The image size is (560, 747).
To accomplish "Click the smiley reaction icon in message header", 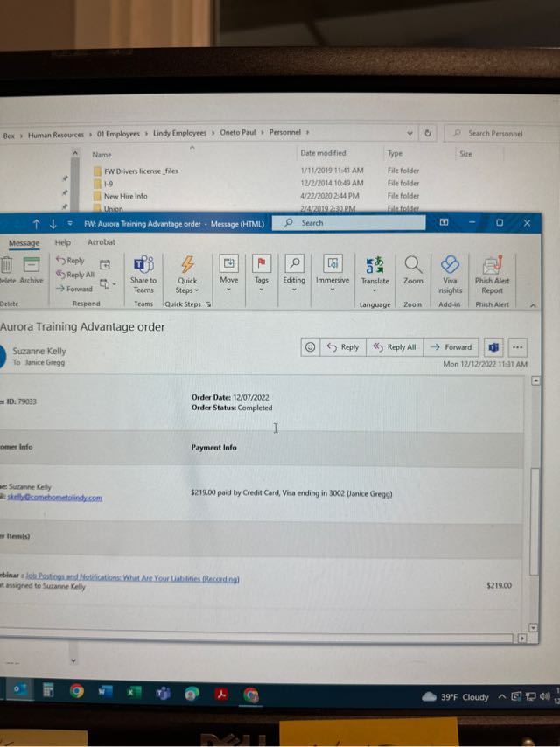I will [x=310, y=347].
